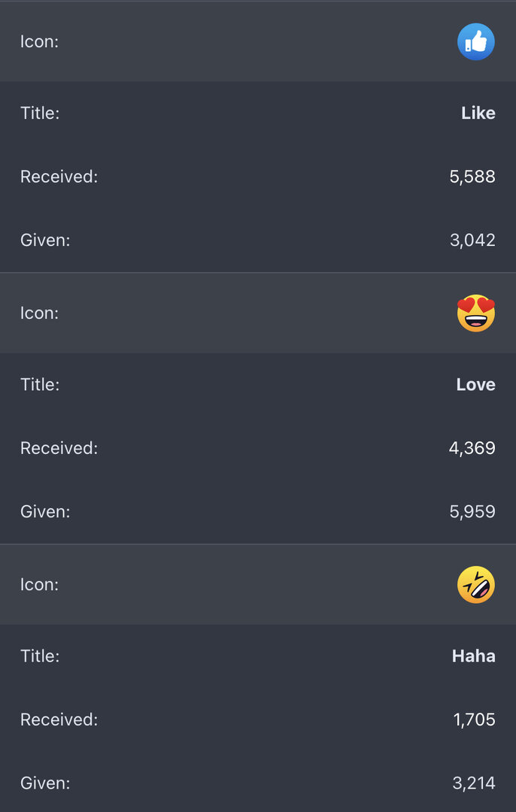Click the Like given count 3,042
The width and height of the screenshot is (516, 812).
tap(472, 241)
